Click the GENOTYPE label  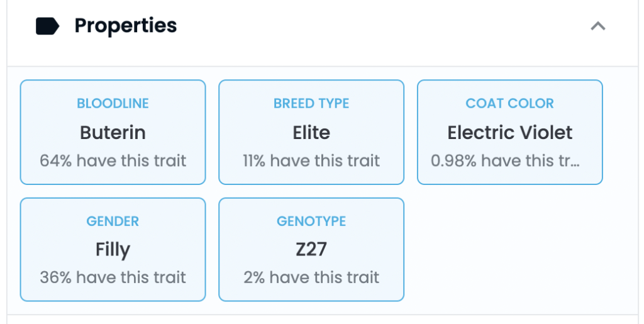tap(311, 221)
